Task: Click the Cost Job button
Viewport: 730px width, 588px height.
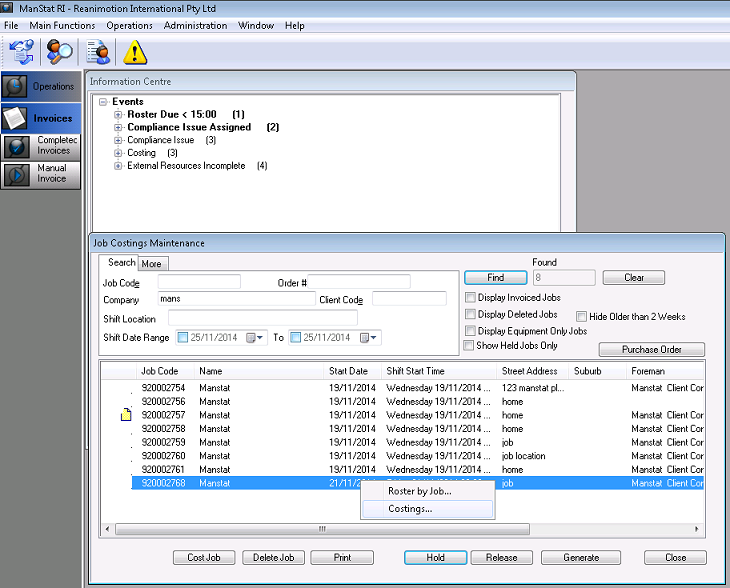Action: (x=204, y=557)
